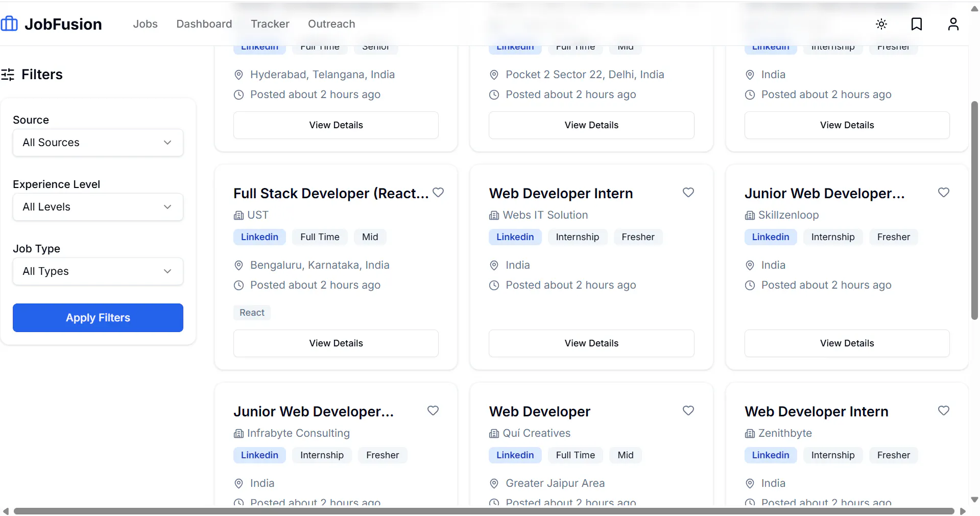View Details for the Pocket 2 Sector 22 Delhi job
The image size is (980, 516).
pos(591,125)
